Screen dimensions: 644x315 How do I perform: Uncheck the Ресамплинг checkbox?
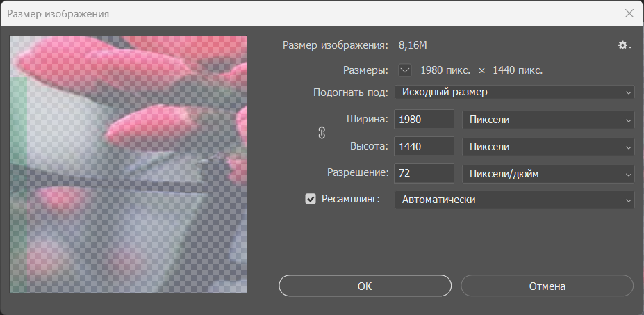311,200
